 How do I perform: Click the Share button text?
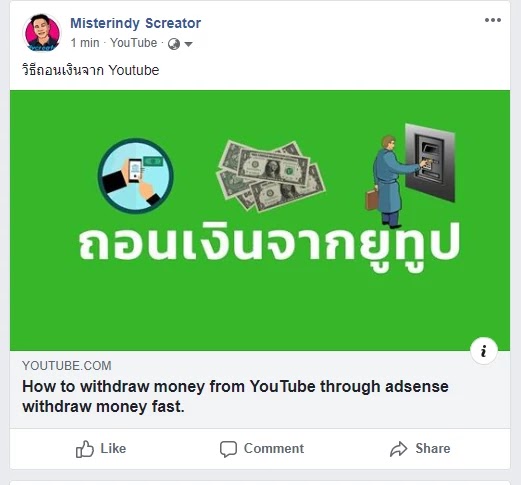pos(433,449)
